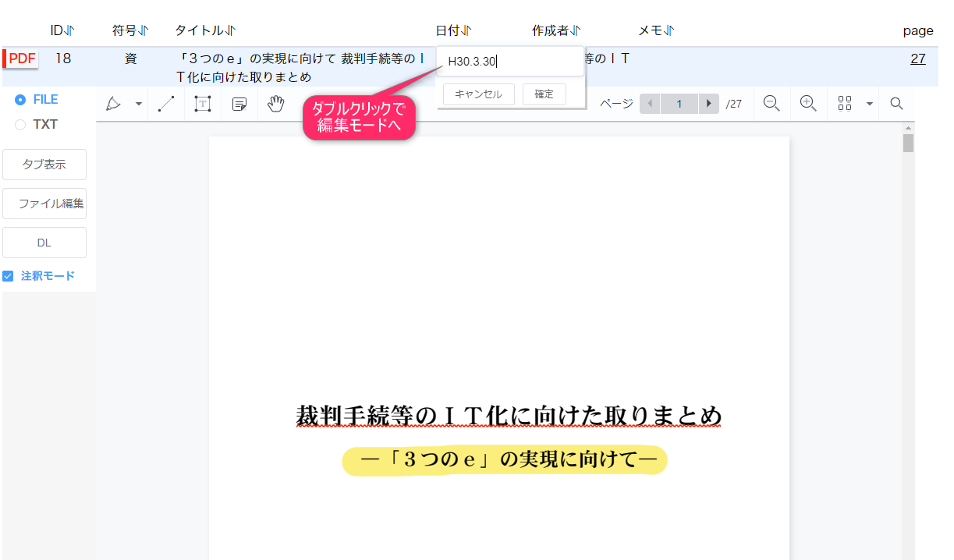Activate the hand pan tool
The width and height of the screenshot is (954, 560).
pyautogui.click(x=275, y=104)
